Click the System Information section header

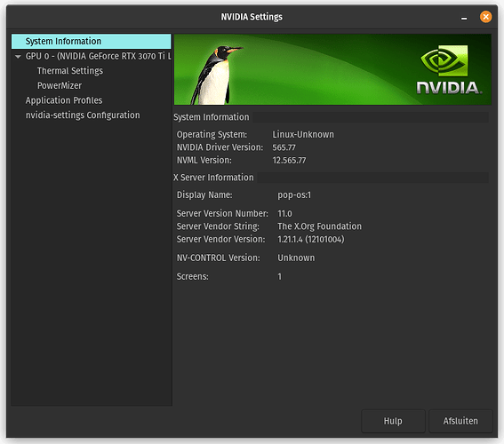(212, 117)
